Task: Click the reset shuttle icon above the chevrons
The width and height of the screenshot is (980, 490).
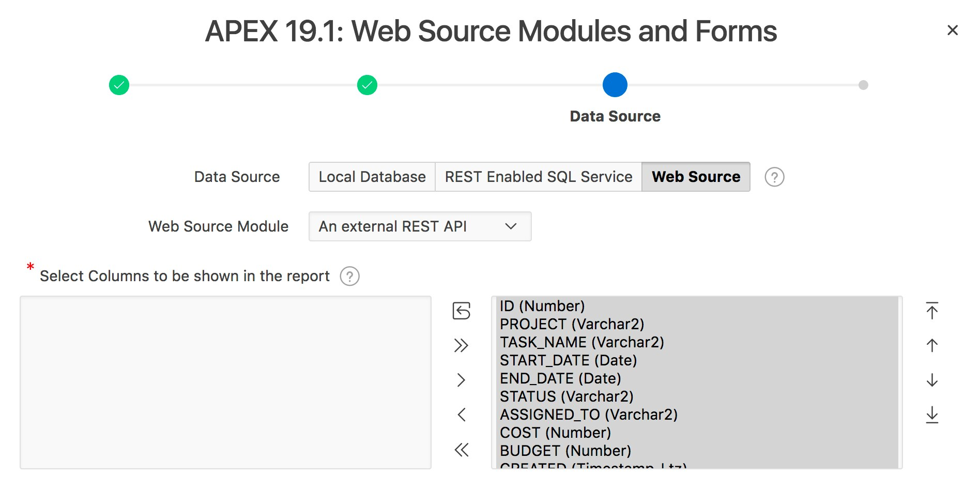Action: point(461,311)
